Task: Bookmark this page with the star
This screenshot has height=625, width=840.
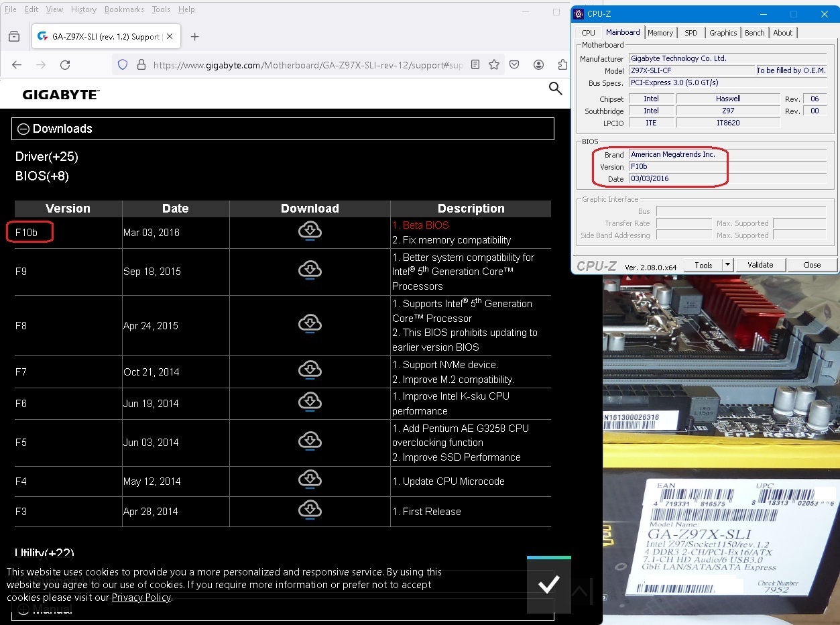Action: [x=494, y=65]
